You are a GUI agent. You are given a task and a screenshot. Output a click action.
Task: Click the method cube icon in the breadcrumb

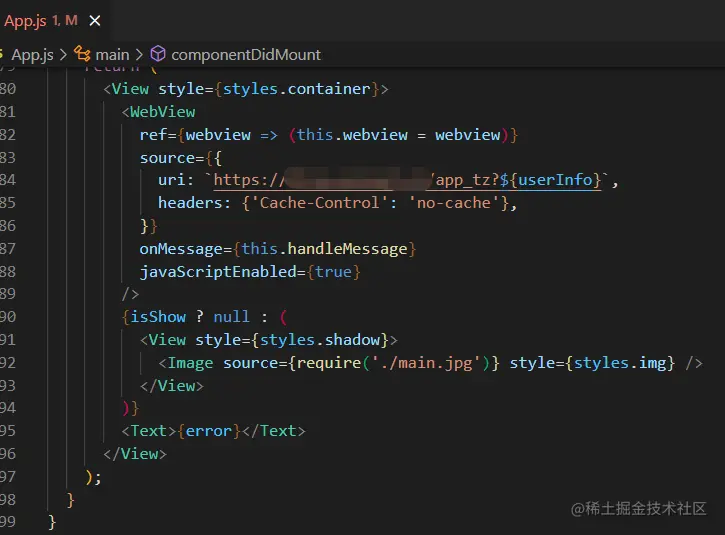(158, 54)
